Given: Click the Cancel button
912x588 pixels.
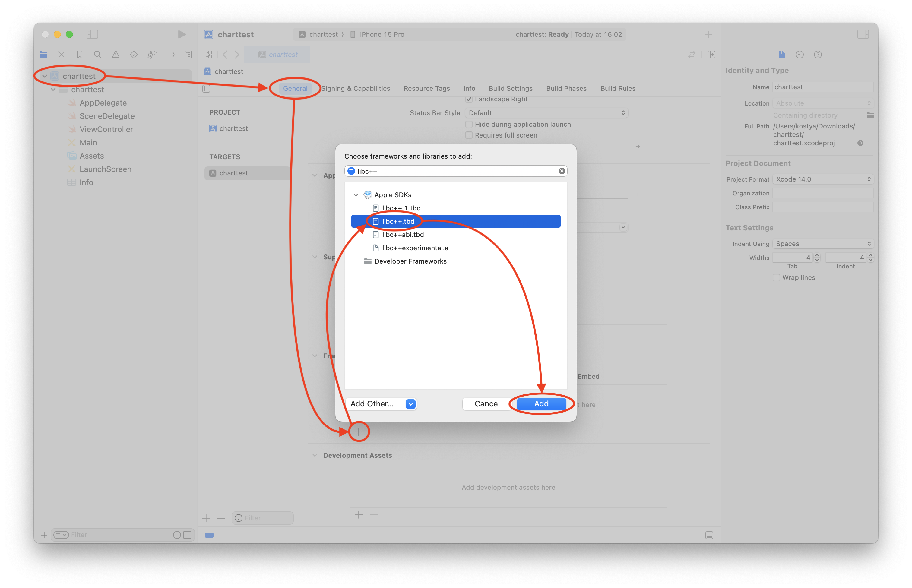Looking at the screenshot, I should 487,404.
